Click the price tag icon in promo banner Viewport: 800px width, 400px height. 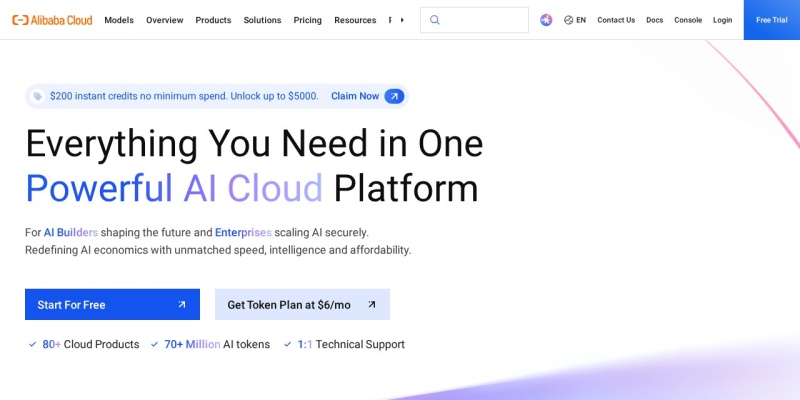click(38, 96)
